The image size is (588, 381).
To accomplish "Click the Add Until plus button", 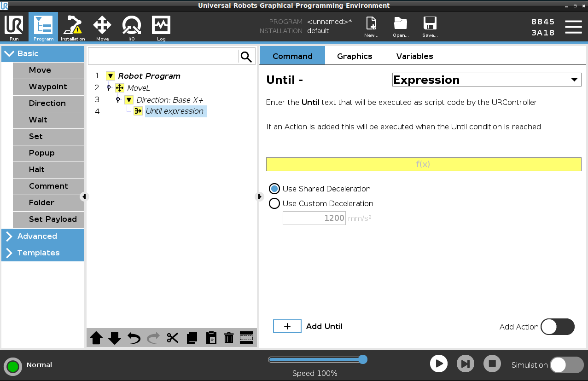I will tap(287, 326).
